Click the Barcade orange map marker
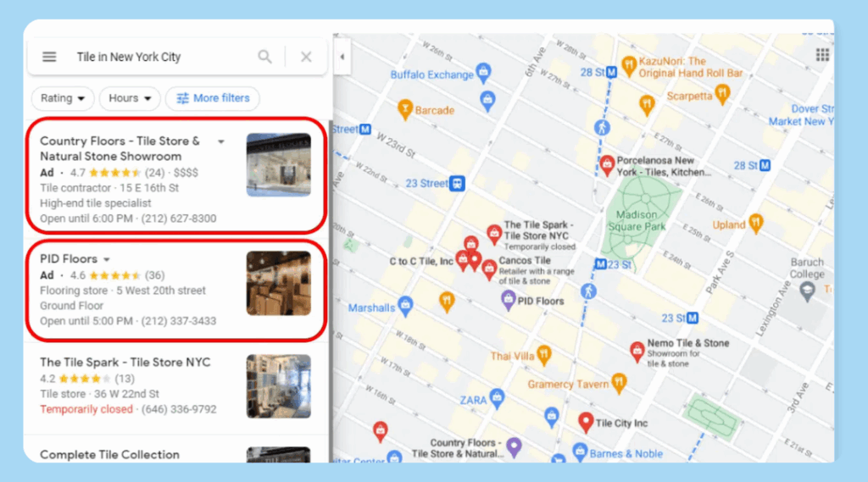 click(x=405, y=108)
